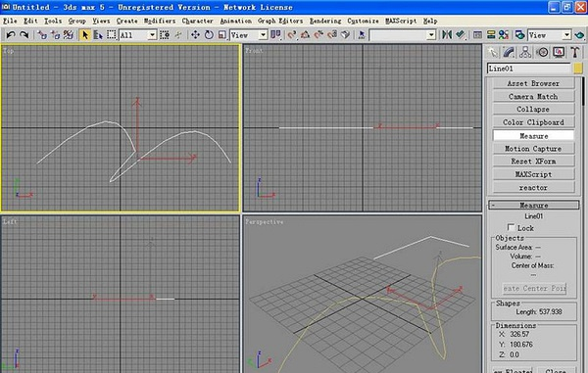Click the Asset Browser button

533,83
